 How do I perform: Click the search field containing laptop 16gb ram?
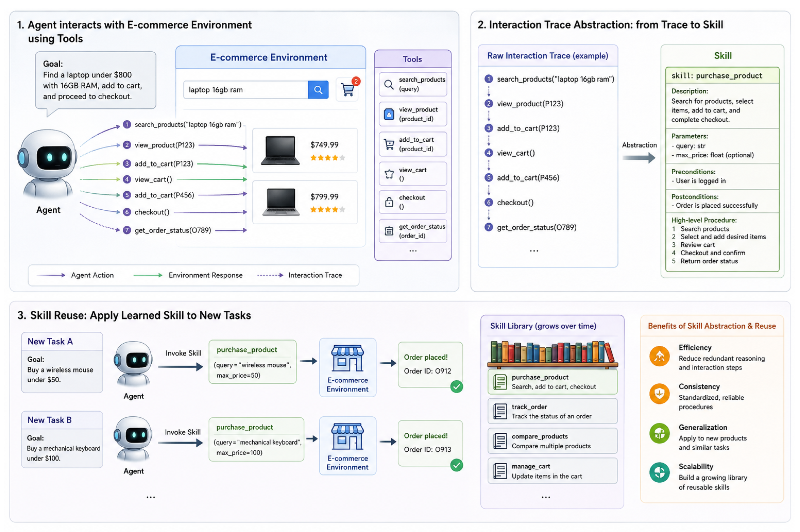[246, 90]
